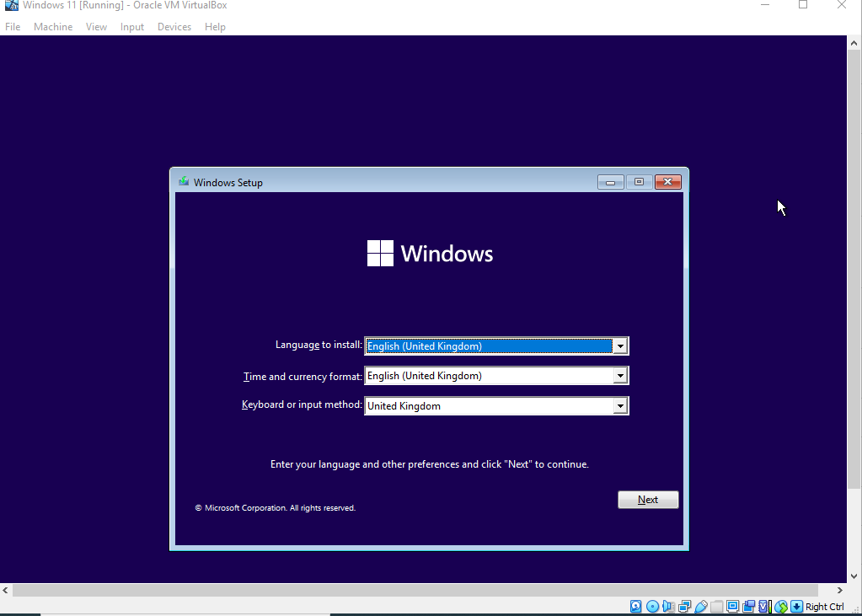This screenshot has height=616, width=862.
Task: Minimize the Windows Setup dialog
Action: [x=610, y=182]
